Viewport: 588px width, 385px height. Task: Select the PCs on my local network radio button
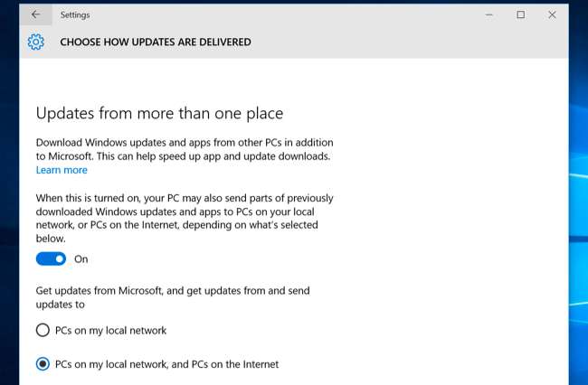coord(43,331)
